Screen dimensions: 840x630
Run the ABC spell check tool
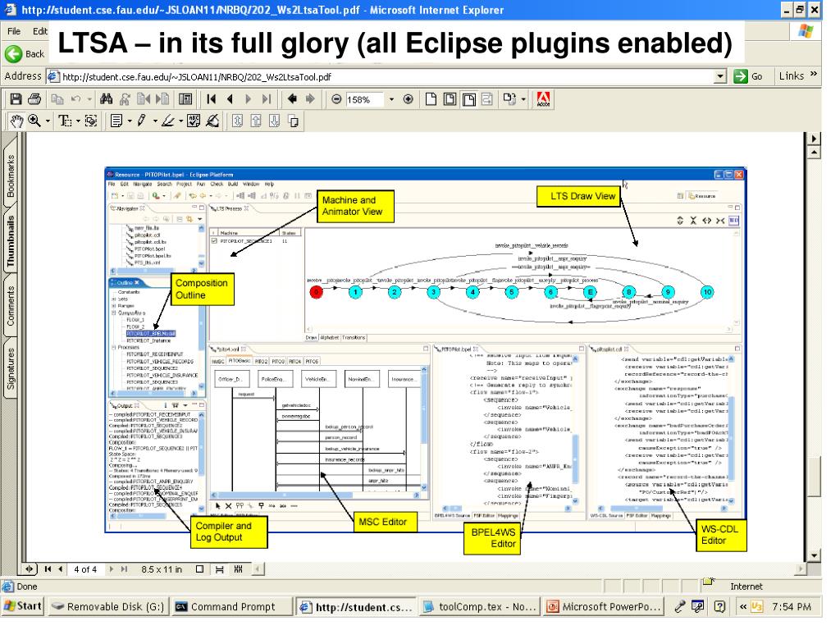click(x=194, y=121)
